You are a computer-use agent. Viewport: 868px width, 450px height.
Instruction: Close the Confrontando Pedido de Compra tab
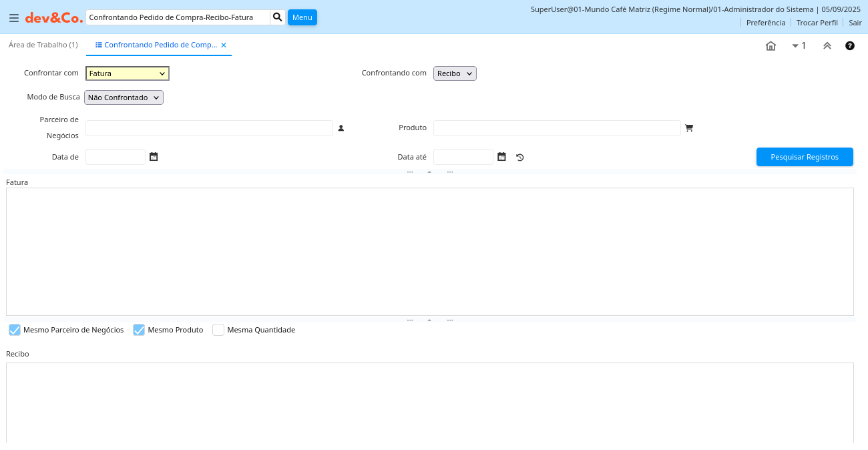click(x=224, y=45)
